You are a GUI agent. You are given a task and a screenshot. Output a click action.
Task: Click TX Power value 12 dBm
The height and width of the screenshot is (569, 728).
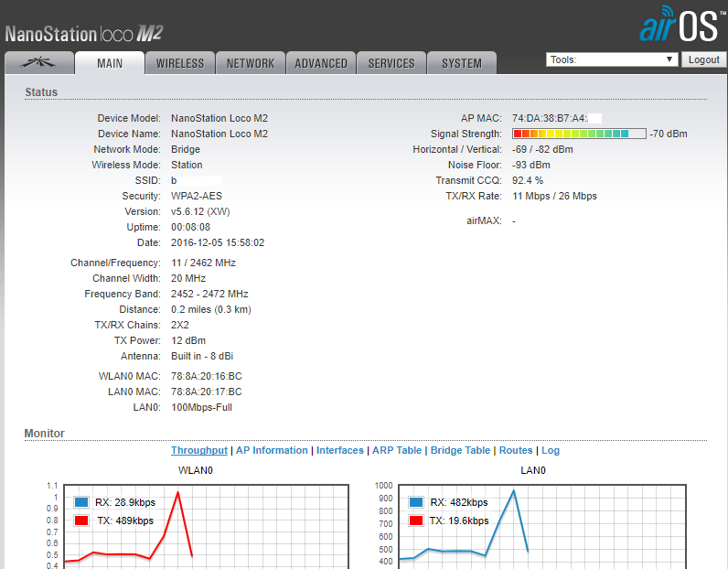point(188,340)
